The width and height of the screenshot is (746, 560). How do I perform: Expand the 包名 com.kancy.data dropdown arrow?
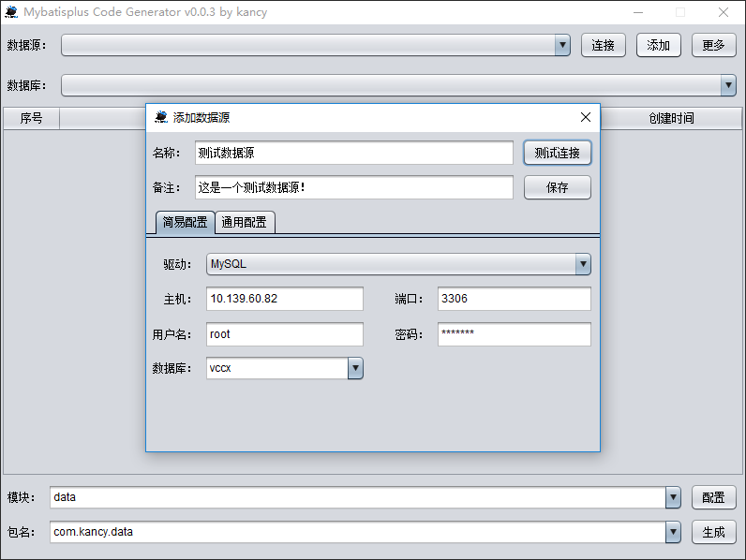point(673,532)
